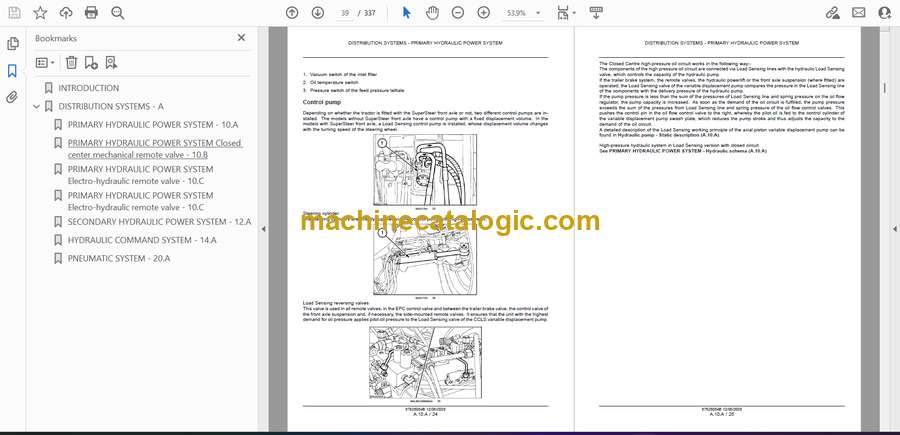Open the bookmarks options menu dropdown
Viewport: 900px width, 435px height.
45,63
